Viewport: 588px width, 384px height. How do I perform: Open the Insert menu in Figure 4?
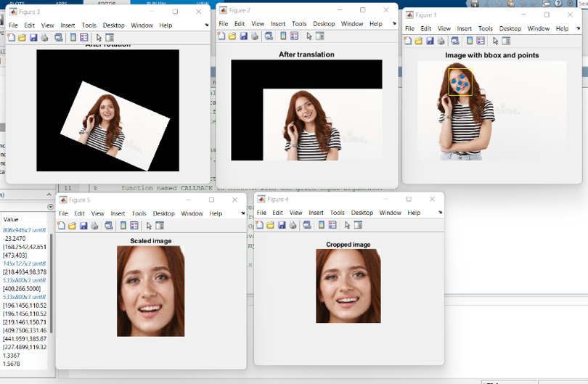(x=316, y=213)
